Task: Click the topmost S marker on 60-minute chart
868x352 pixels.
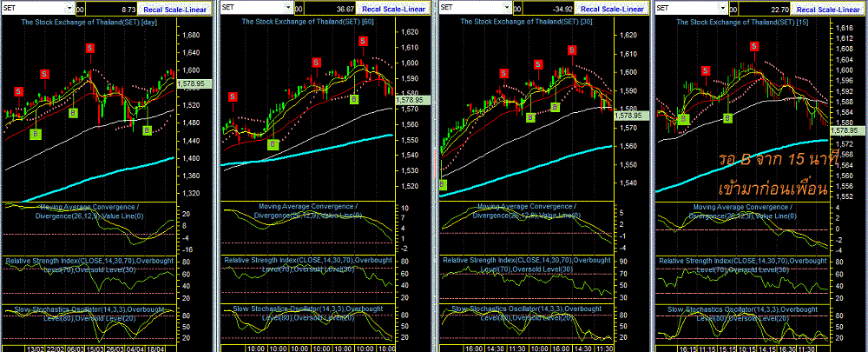Action: pyautogui.click(x=363, y=41)
